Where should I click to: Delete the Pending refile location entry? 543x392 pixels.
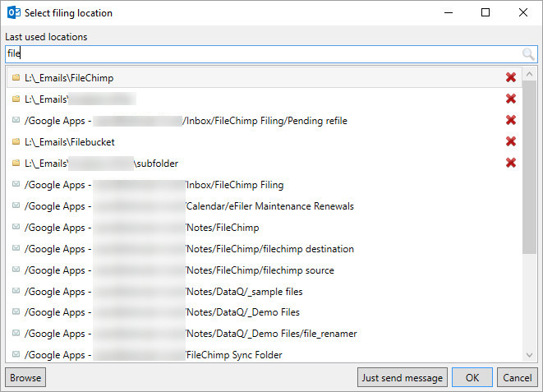pyautogui.click(x=511, y=120)
